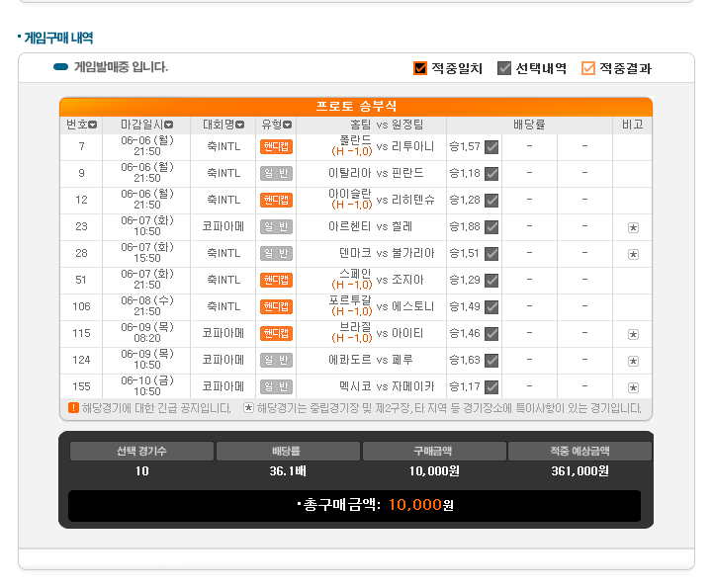The height and width of the screenshot is (588, 713).
Task: Toggle the 승 1.17 checkbox for match 155
Action: 491,387
